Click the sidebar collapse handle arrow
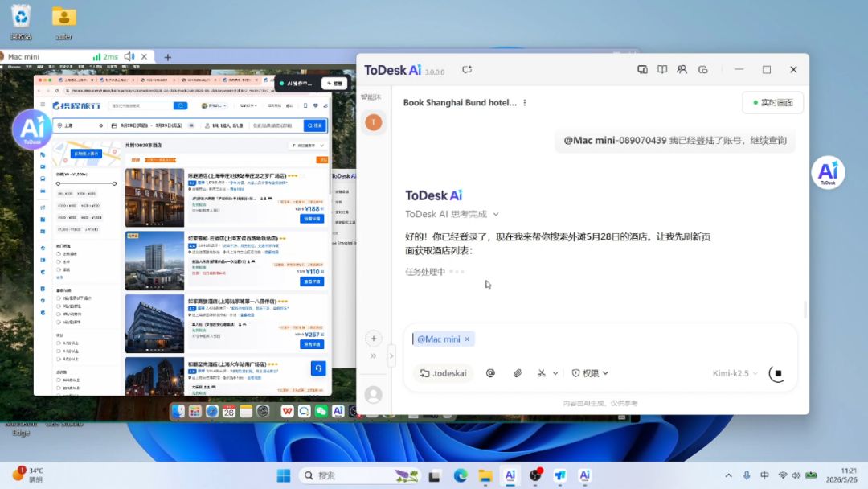868x489 pixels. coord(391,356)
